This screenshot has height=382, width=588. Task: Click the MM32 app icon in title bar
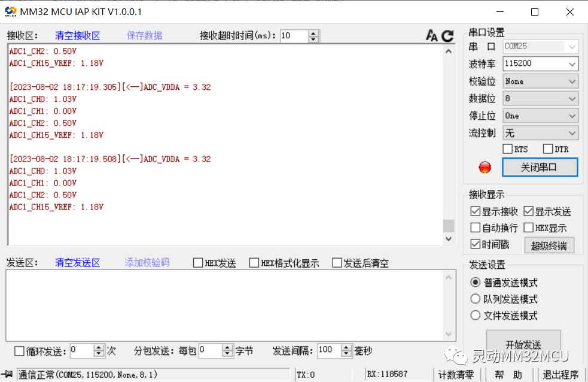point(11,11)
